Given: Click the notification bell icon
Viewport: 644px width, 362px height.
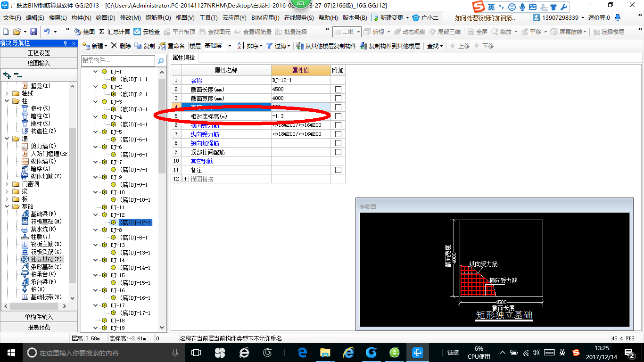Looking at the screenshot, I should pos(617,18).
